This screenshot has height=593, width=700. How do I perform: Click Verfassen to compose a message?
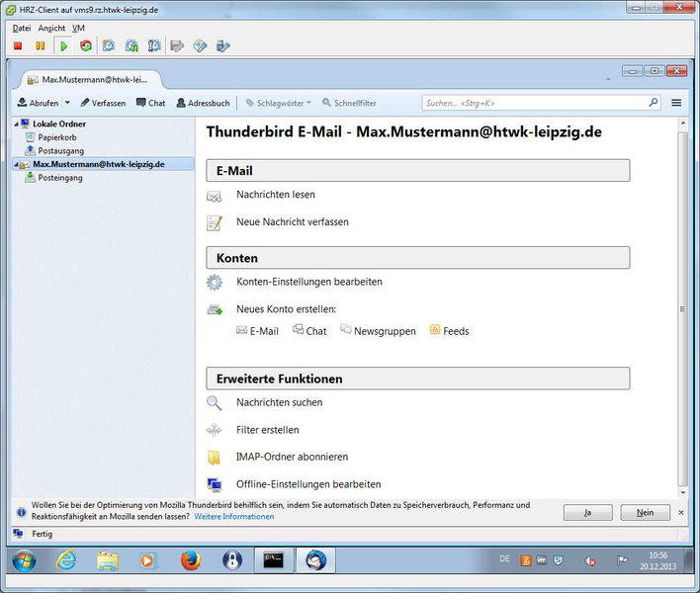coord(103,103)
